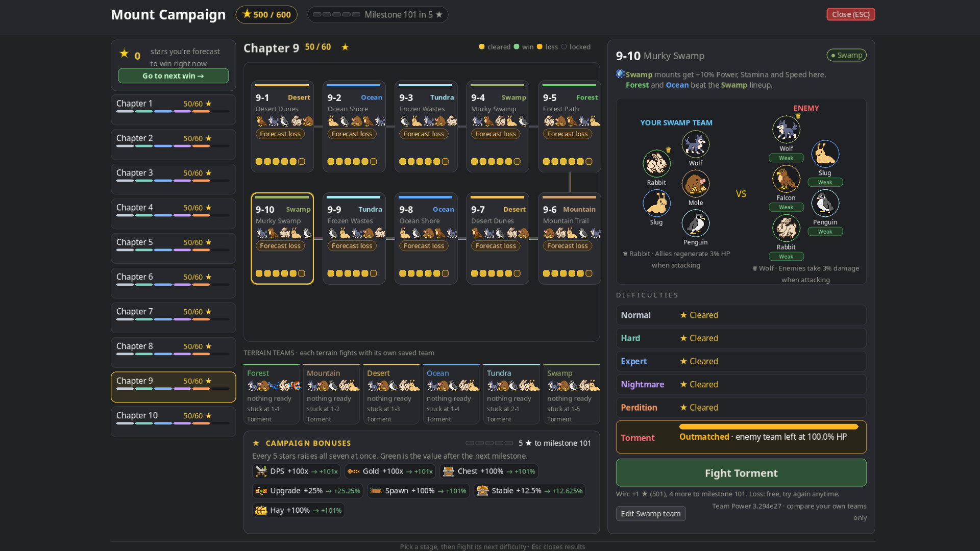Image resolution: width=980 pixels, height=551 pixels.
Task: Close the Mount Campaign window
Action: click(x=851, y=14)
